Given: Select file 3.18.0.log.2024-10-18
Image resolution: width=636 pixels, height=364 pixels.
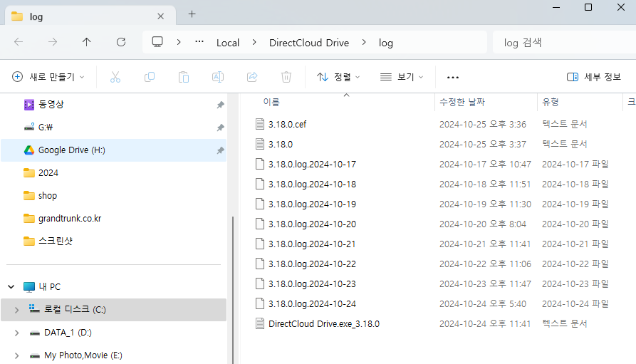Looking at the screenshot, I should click(312, 184).
